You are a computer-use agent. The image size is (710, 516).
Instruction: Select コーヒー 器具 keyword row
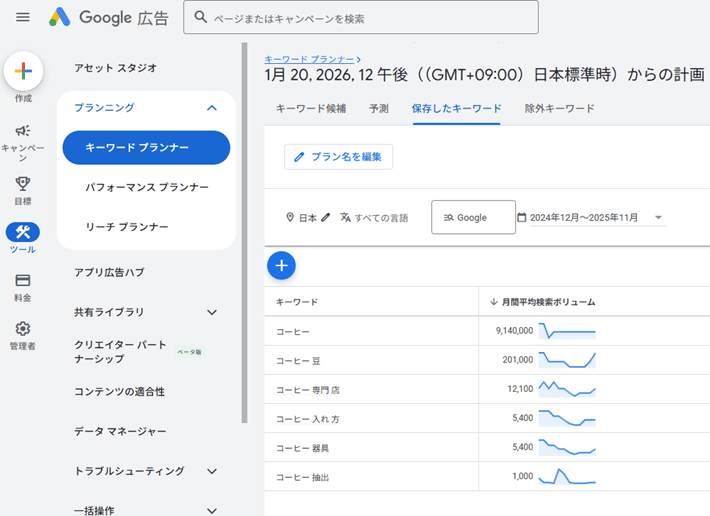pyautogui.click(x=487, y=447)
